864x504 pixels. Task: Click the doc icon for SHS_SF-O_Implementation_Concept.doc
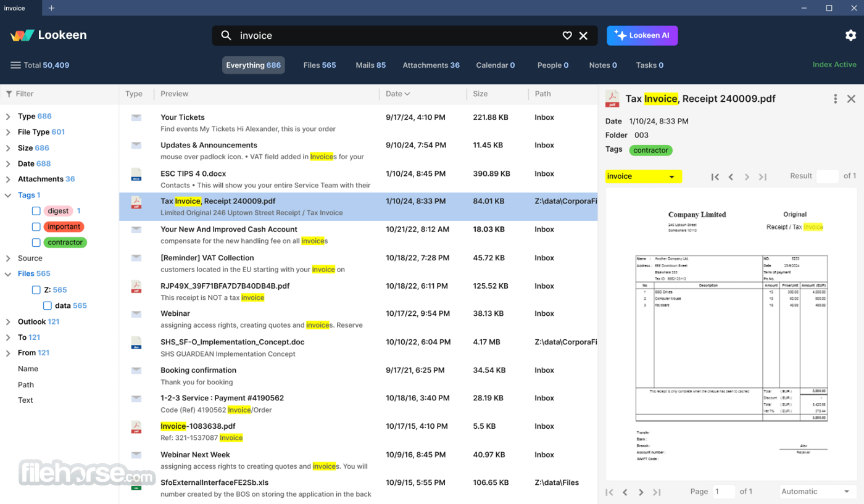[136, 342]
